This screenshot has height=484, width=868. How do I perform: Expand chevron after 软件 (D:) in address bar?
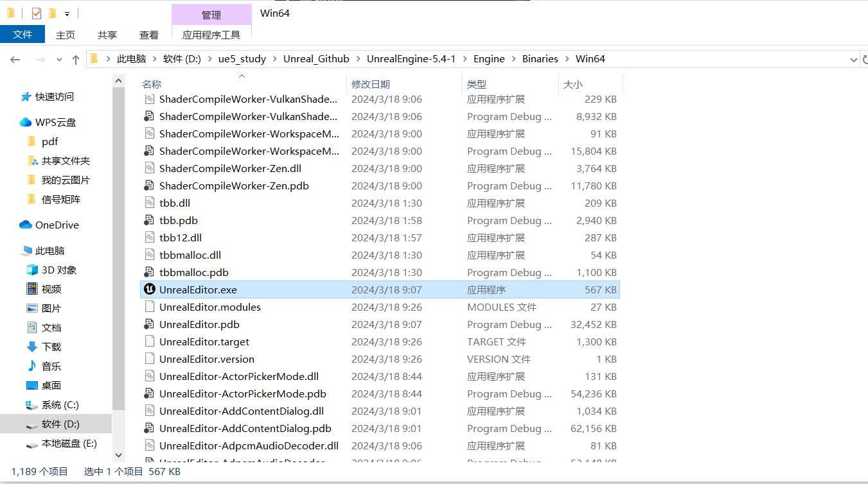(x=209, y=59)
